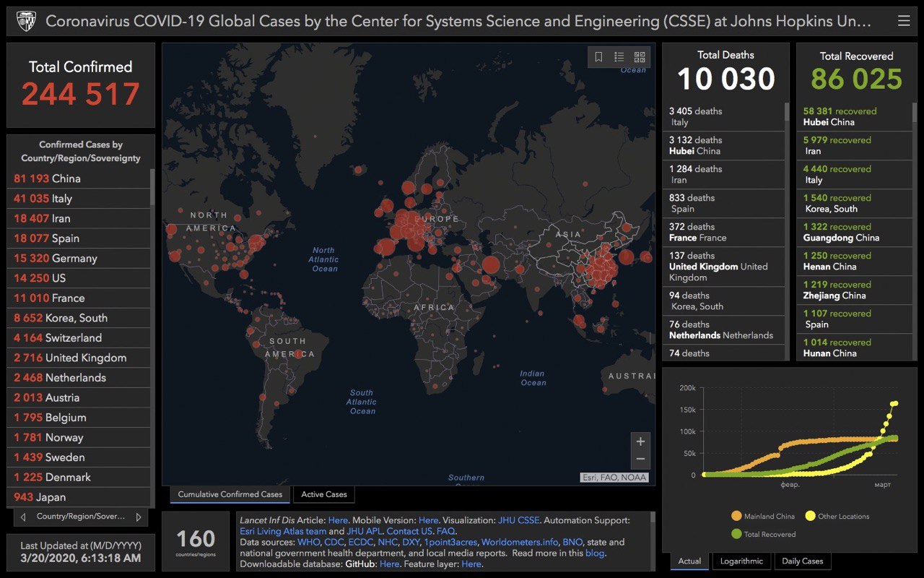Select Switzerland in confirmed cases list

tap(79, 337)
